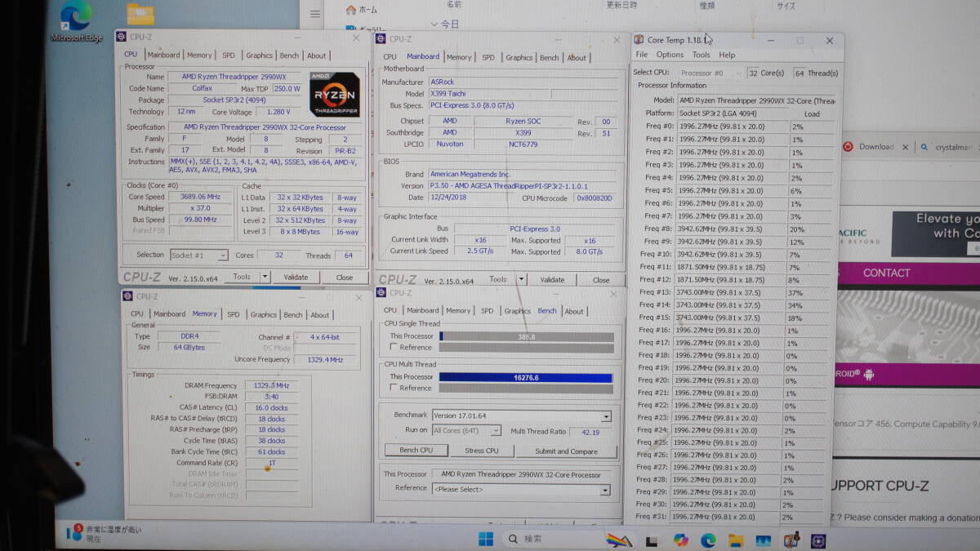Click the Core Temp title bar icon
Screen dimensions: 980x551
pos(638,39)
